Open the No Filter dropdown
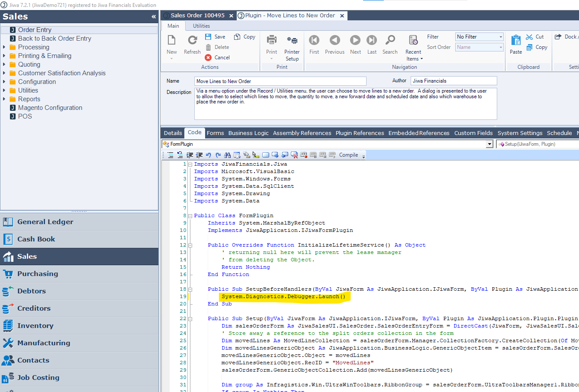This screenshot has height=392, width=579. (x=501, y=37)
